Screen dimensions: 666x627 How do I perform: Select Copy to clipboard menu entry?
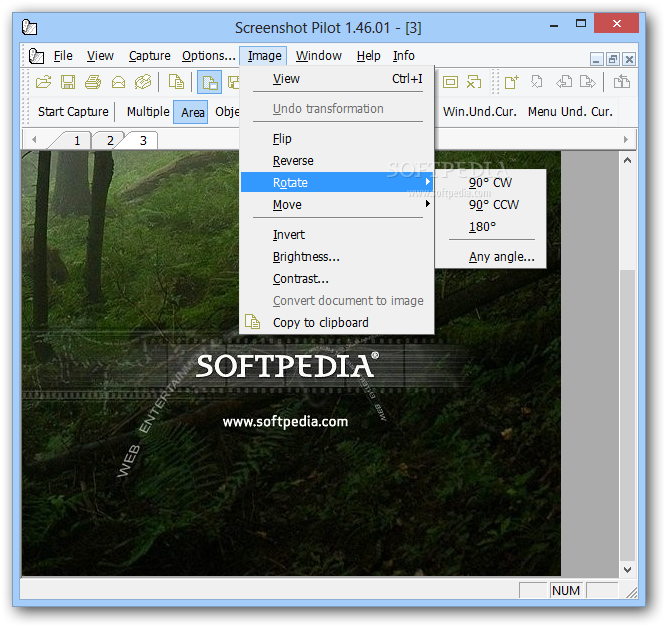(337, 322)
